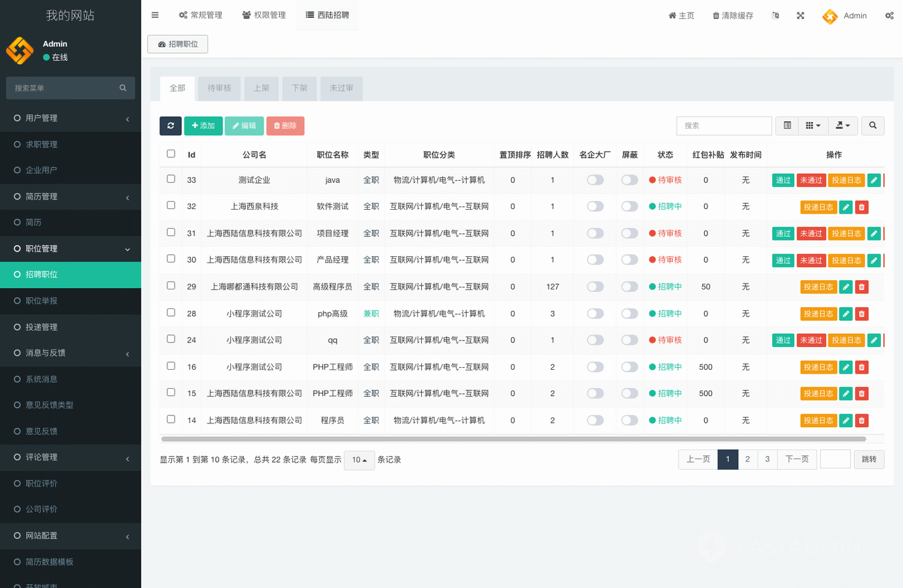Open 职位举报 in the sidebar menu
The width and height of the screenshot is (903, 588).
coord(42,301)
